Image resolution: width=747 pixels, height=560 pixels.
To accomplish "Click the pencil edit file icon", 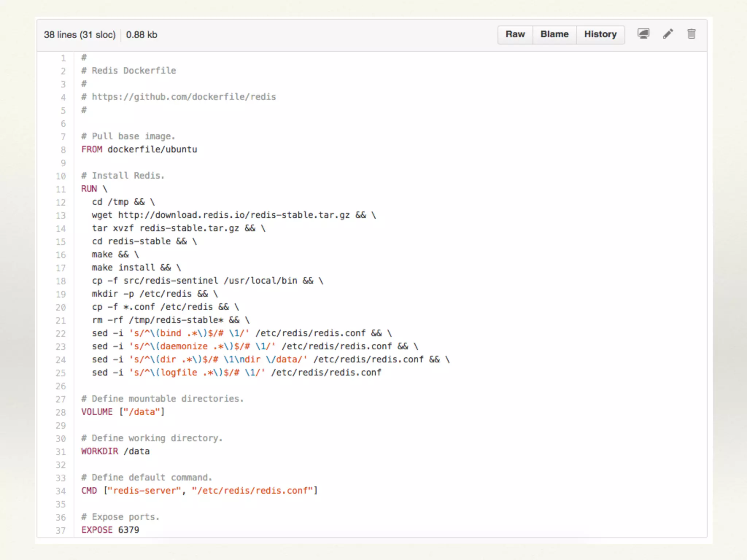I will click(667, 34).
